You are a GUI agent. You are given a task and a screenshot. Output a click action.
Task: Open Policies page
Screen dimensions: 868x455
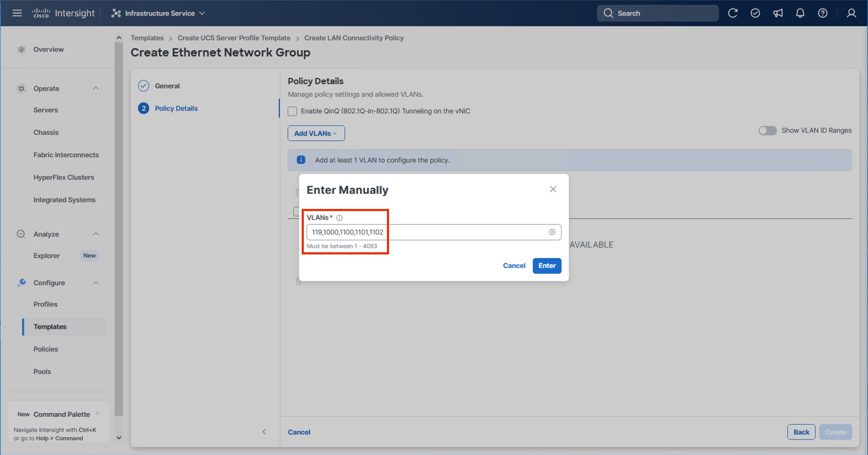(x=45, y=349)
